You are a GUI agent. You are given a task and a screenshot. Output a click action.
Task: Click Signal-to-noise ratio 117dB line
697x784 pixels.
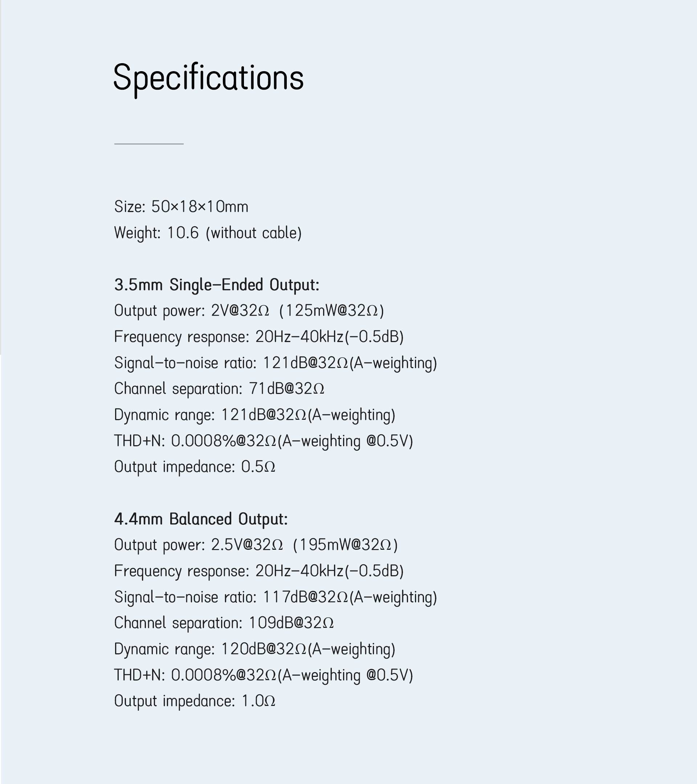pyautogui.click(x=276, y=597)
